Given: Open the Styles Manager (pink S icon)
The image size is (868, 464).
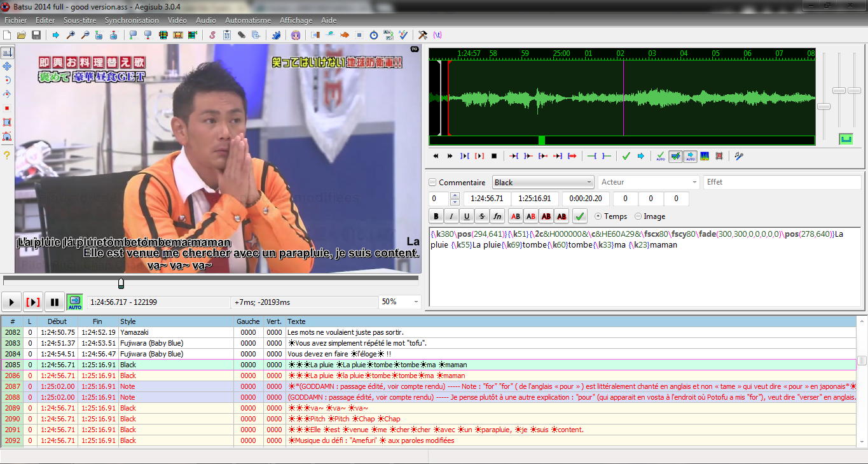Looking at the screenshot, I should (x=212, y=34).
